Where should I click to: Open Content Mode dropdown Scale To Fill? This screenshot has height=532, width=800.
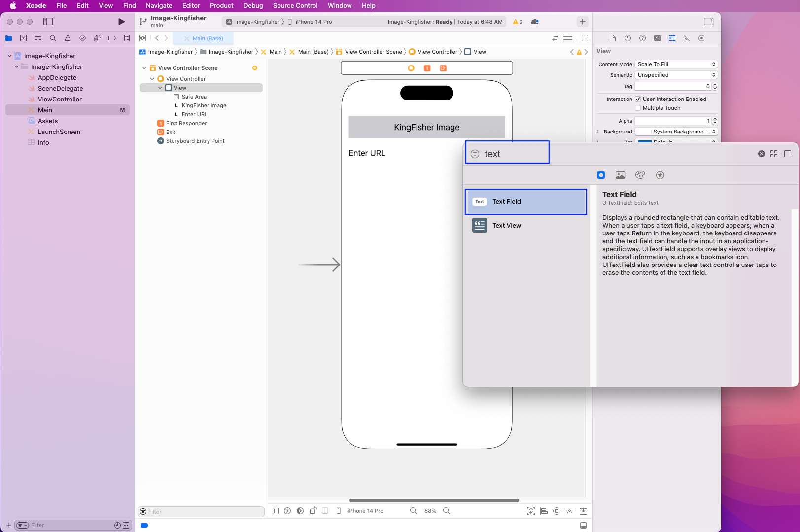676,64
